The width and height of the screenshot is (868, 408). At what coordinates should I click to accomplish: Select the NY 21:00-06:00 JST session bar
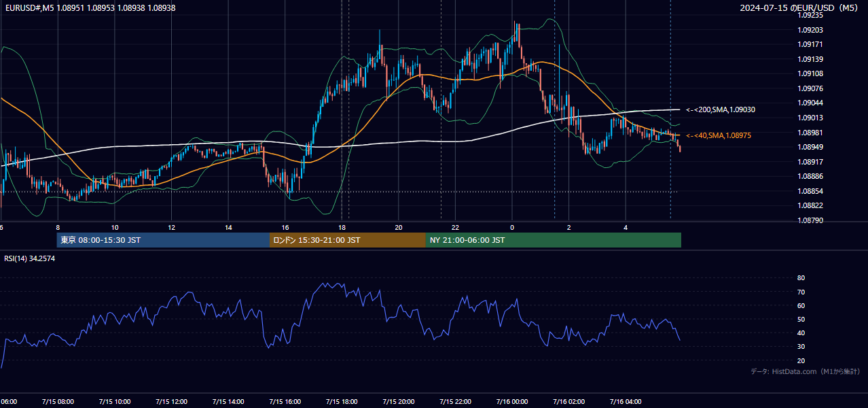click(554, 240)
